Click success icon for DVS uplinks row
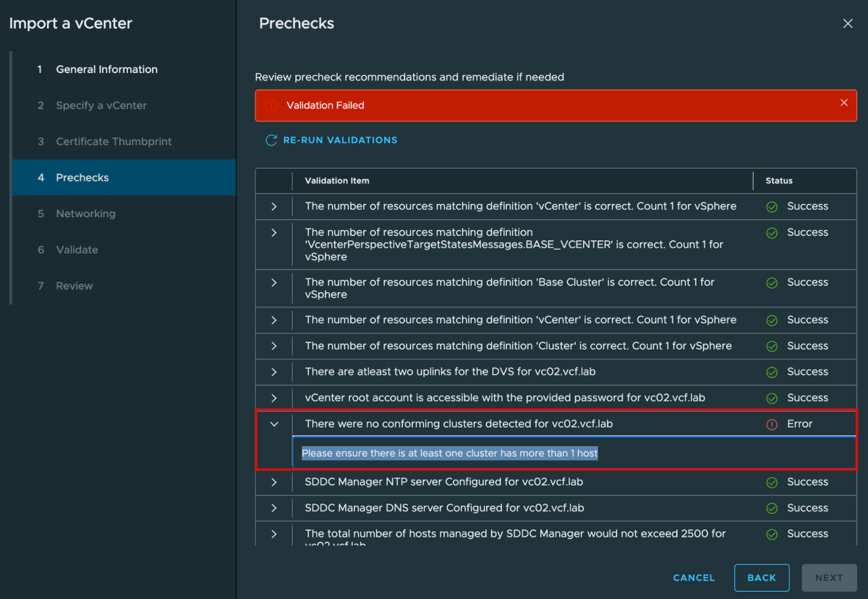 (x=772, y=373)
